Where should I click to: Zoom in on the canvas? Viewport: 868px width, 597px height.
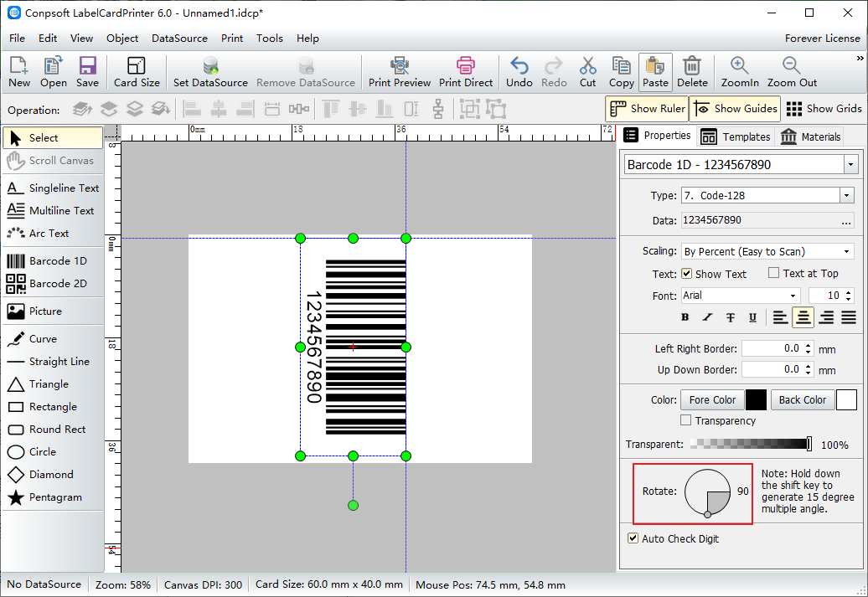tap(740, 72)
